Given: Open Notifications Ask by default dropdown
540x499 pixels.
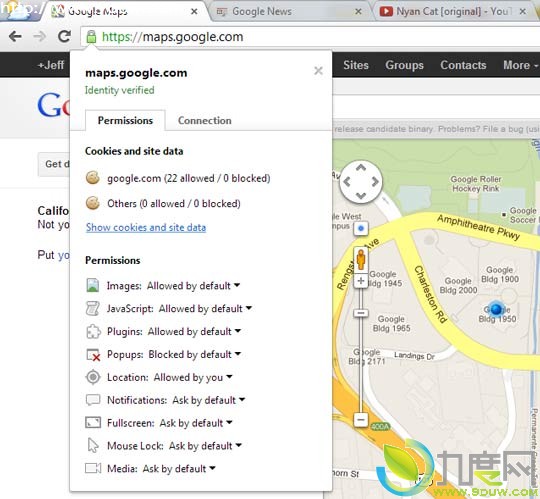Looking at the screenshot, I should (209, 400).
